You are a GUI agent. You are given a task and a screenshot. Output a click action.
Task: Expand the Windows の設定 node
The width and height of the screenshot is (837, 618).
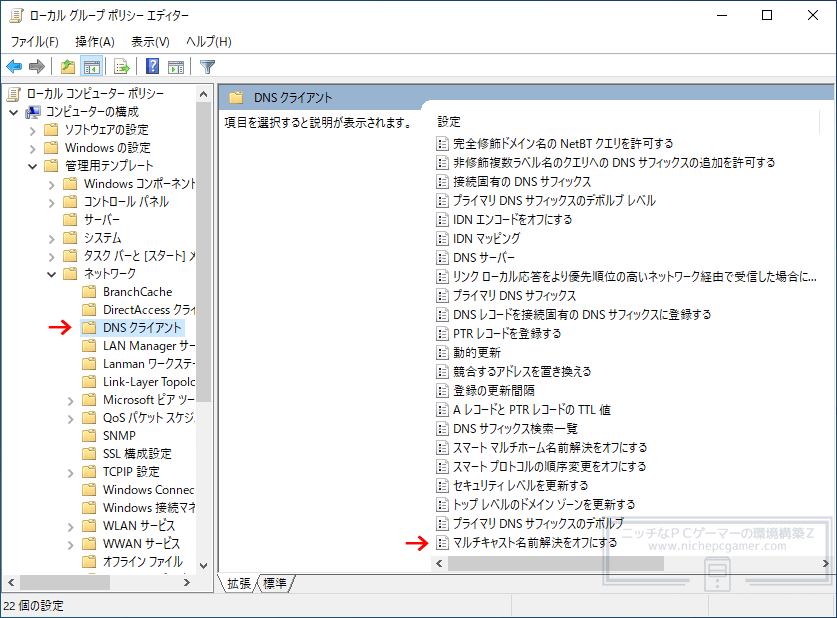tap(33, 148)
